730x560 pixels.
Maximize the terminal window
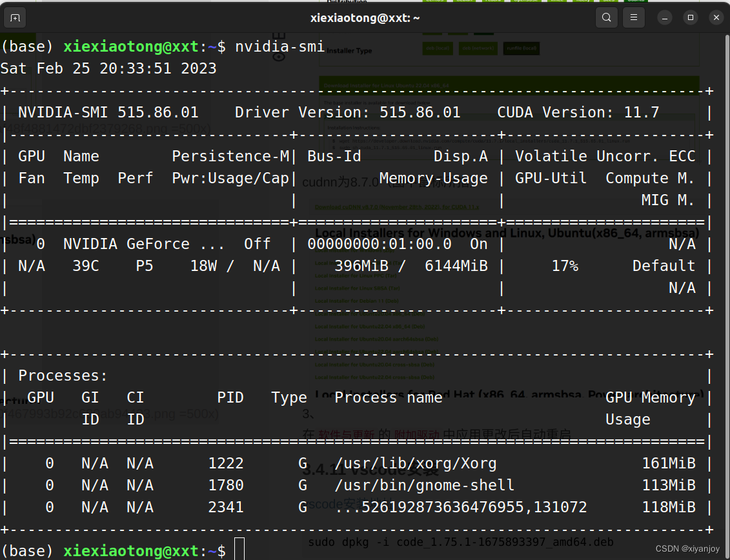pos(691,17)
